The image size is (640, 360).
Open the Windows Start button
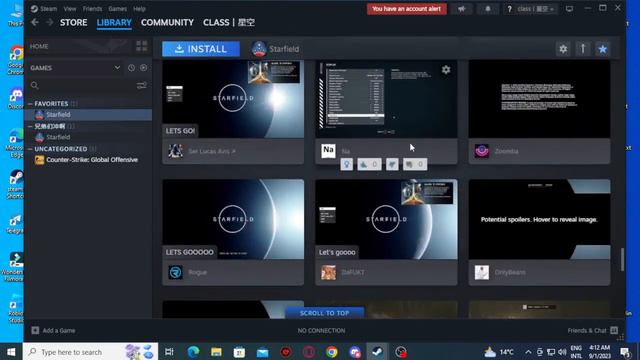pyautogui.click(x=11, y=351)
